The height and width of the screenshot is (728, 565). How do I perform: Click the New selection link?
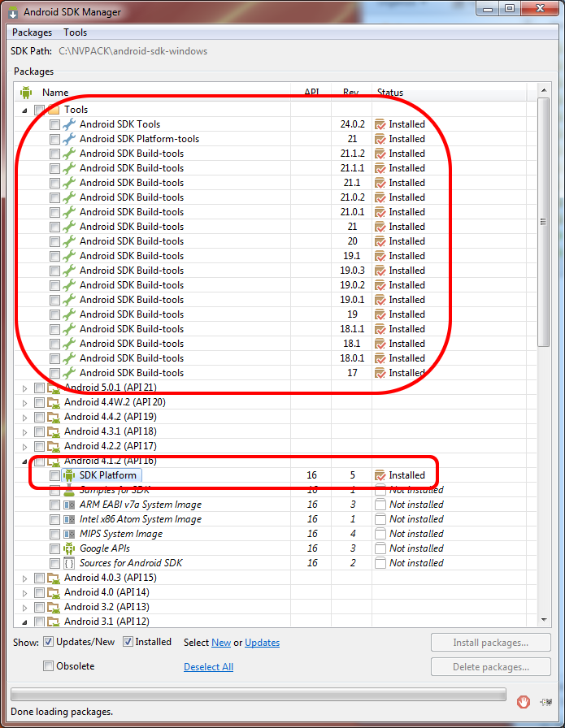(221, 643)
